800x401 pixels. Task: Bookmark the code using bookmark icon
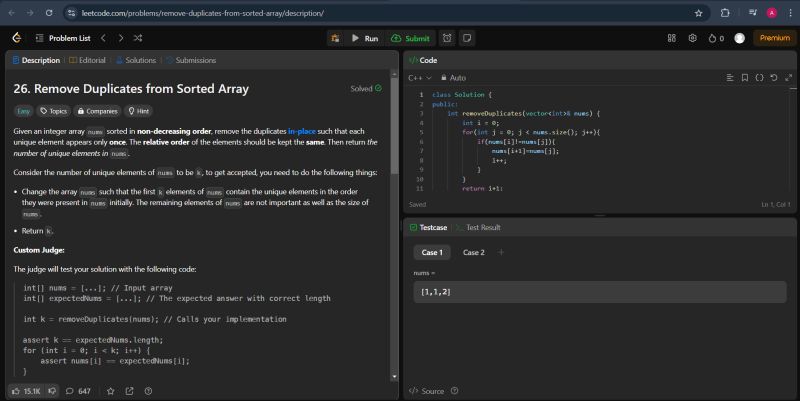coord(744,77)
